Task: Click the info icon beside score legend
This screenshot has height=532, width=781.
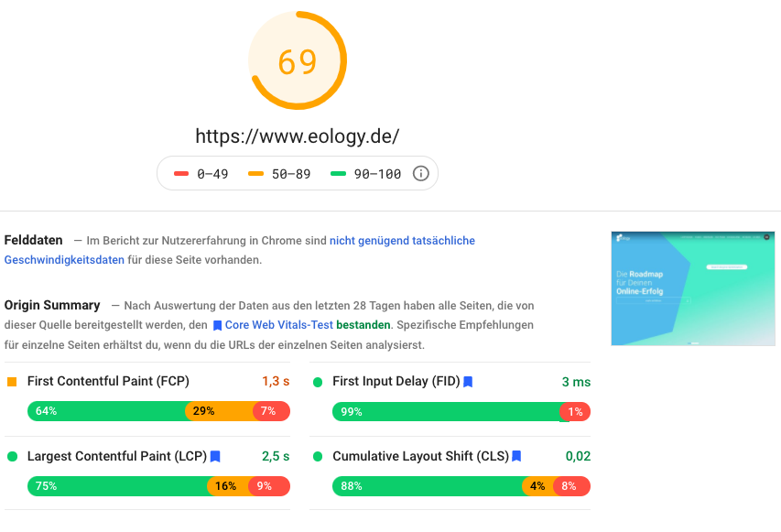Action: [421, 173]
